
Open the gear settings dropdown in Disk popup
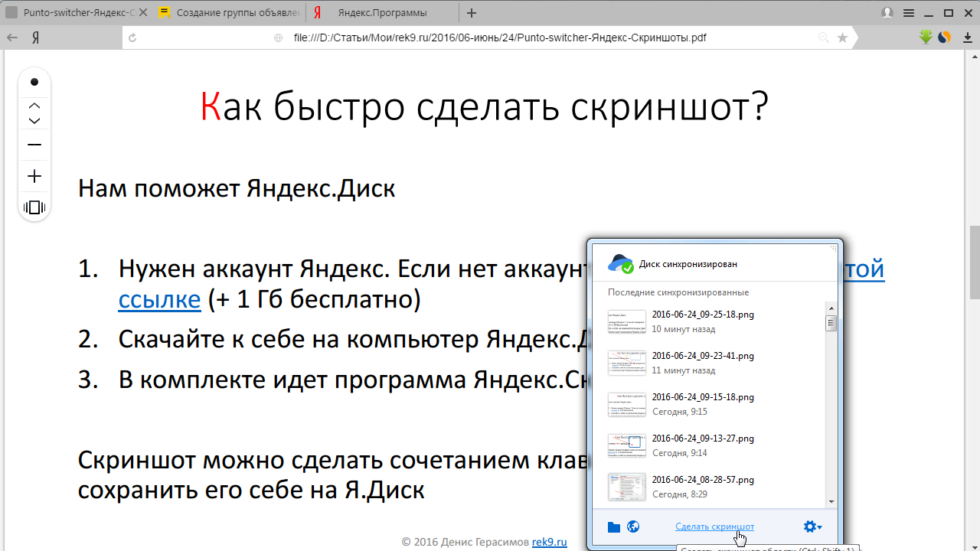812,527
